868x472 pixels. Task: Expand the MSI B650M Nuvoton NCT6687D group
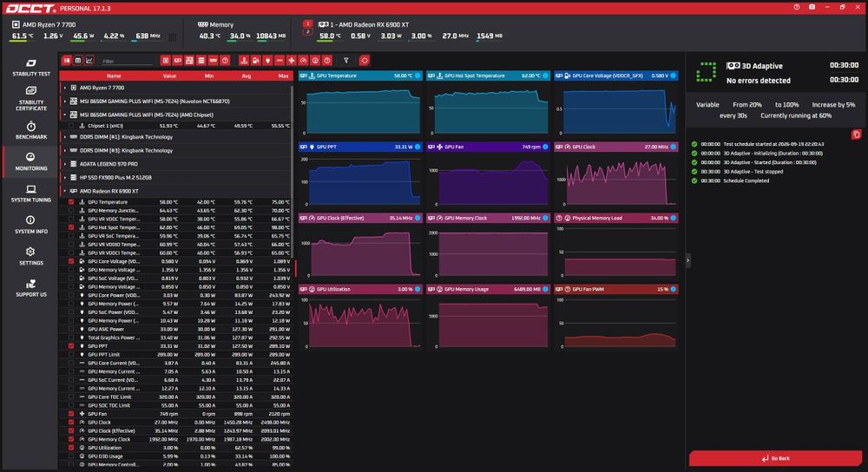pyautogui.click(x=65, y=102)
